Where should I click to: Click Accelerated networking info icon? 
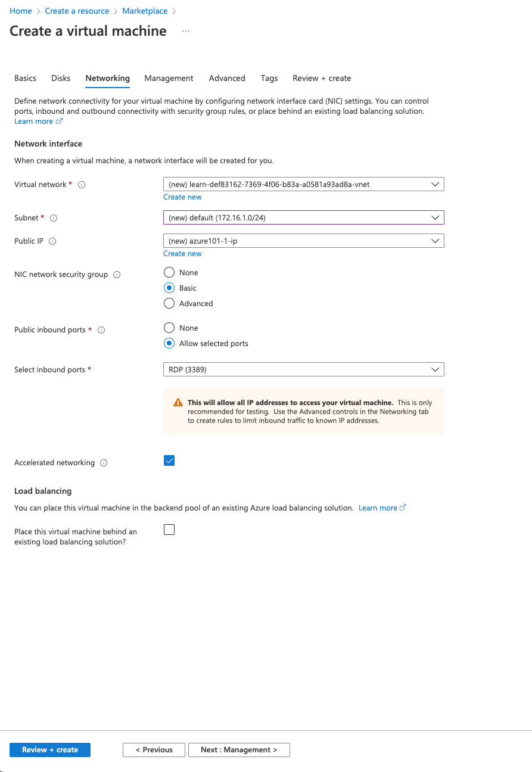[x=104, y=463]
